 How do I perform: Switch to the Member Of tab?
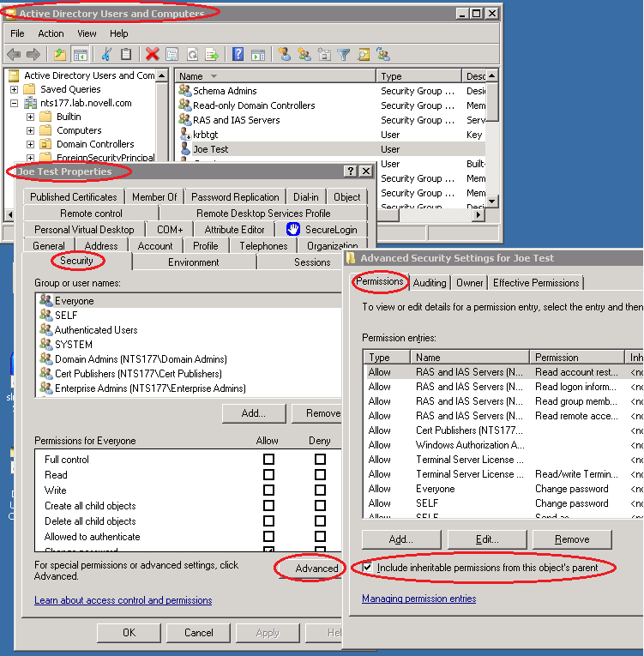click(x=154, y=196)
